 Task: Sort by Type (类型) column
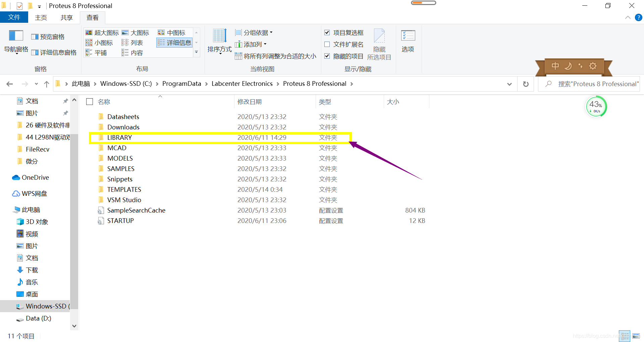(x=325, y=102)
